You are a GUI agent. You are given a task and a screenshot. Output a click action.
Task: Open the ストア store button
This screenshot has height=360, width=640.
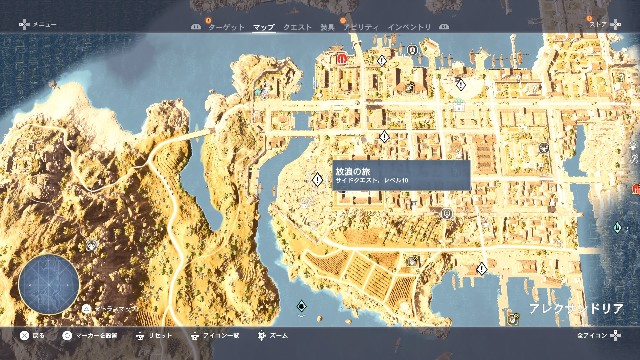pos(605,24)
